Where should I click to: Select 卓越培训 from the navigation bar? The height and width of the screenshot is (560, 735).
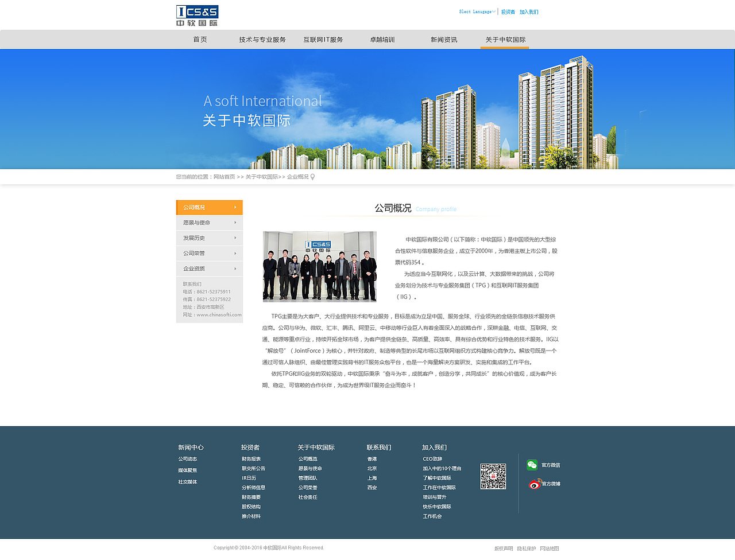click(383, 39)
